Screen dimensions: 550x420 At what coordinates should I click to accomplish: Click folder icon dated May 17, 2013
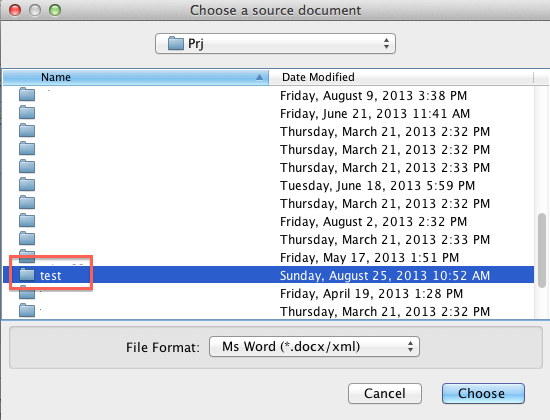click(x=27, y=256)
